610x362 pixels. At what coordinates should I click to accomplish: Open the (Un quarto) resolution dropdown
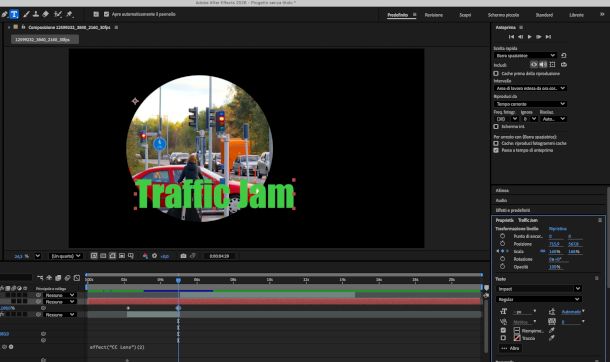pos(66,256)
